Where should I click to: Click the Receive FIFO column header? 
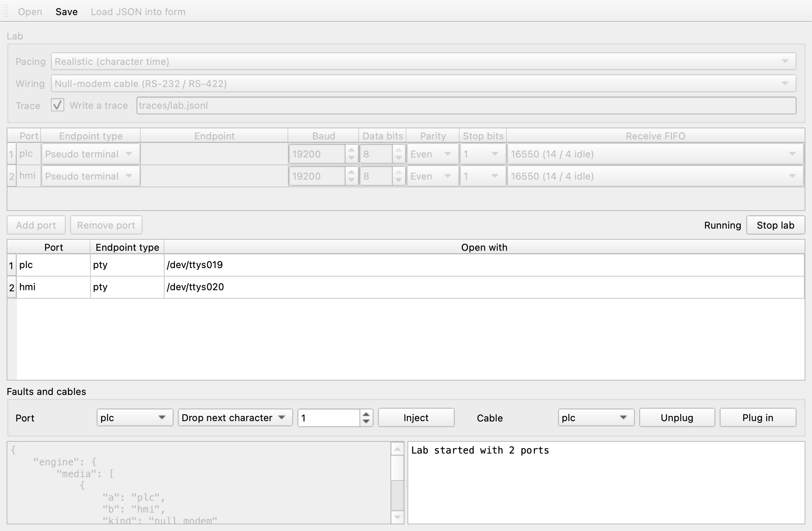coord(656,136)
